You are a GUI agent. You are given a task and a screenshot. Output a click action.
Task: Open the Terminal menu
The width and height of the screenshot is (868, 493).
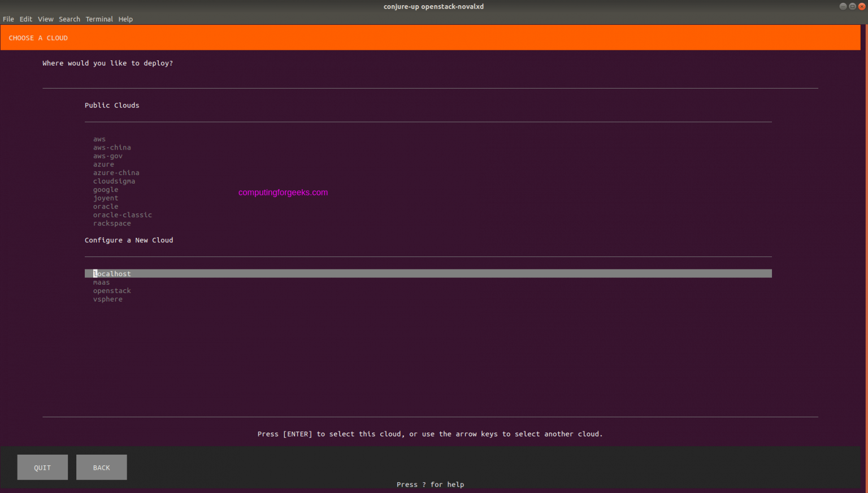coord(99,19)
